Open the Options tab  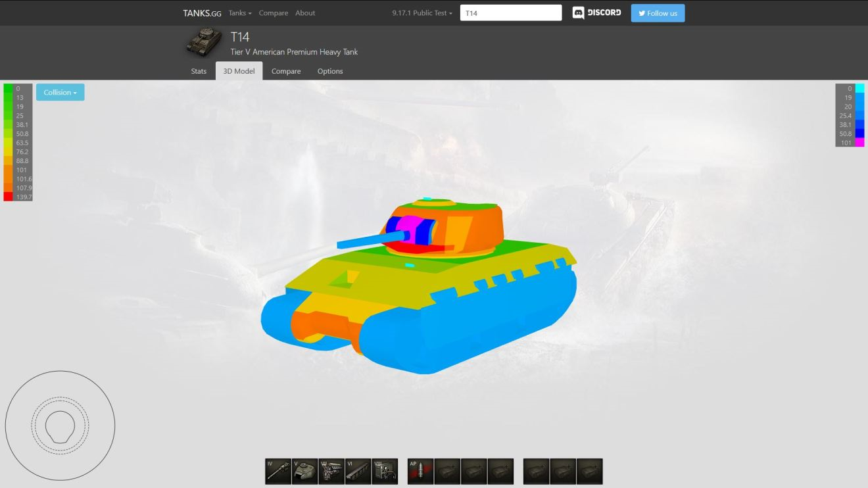[x=330, y=71]
